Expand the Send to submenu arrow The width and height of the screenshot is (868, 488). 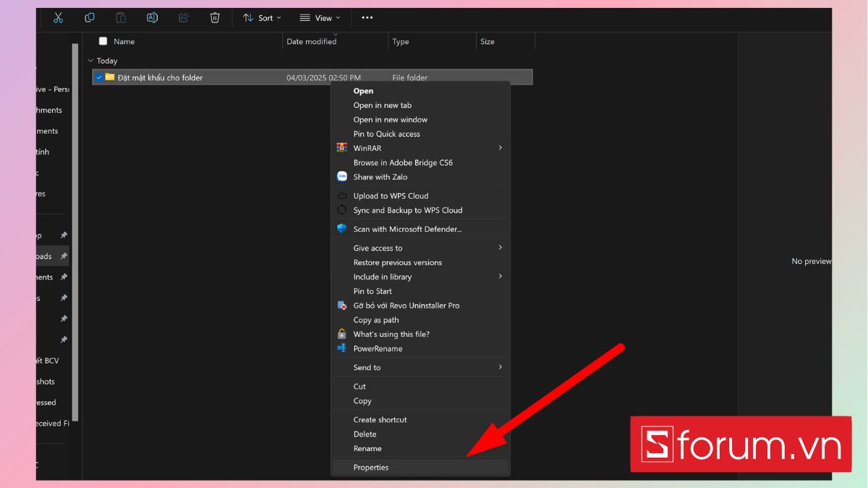500,367
